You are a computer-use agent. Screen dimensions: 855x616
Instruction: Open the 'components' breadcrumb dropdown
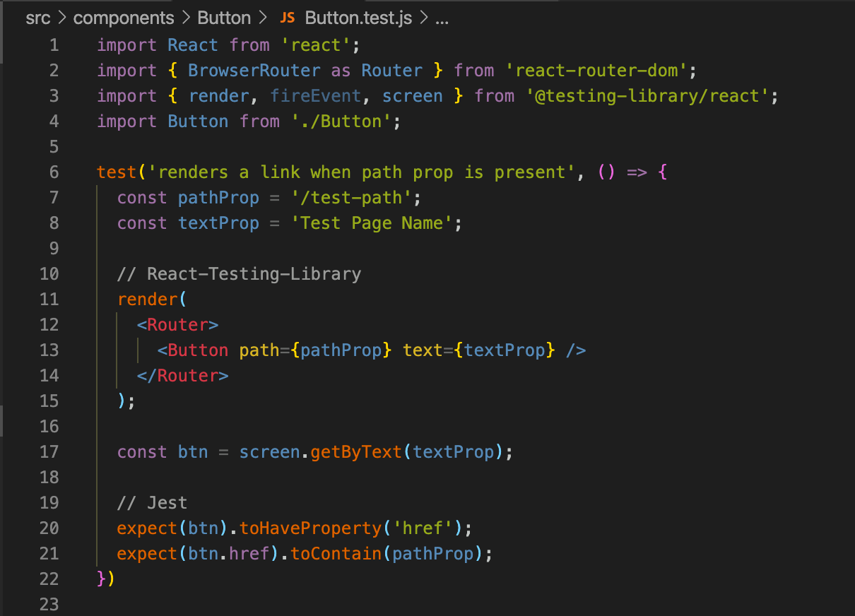click(x=124, y=17)
